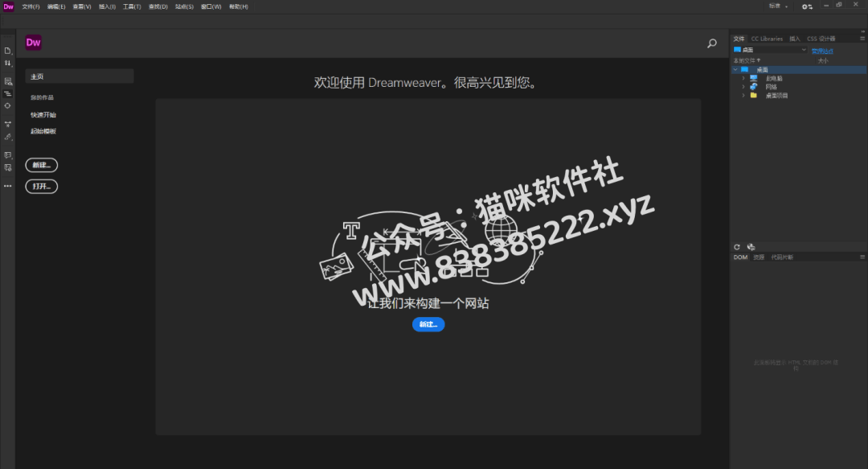Screen dimensions: 868x469
Task: Open the gear sync settings icon
Action: click(x=807, y=6)
